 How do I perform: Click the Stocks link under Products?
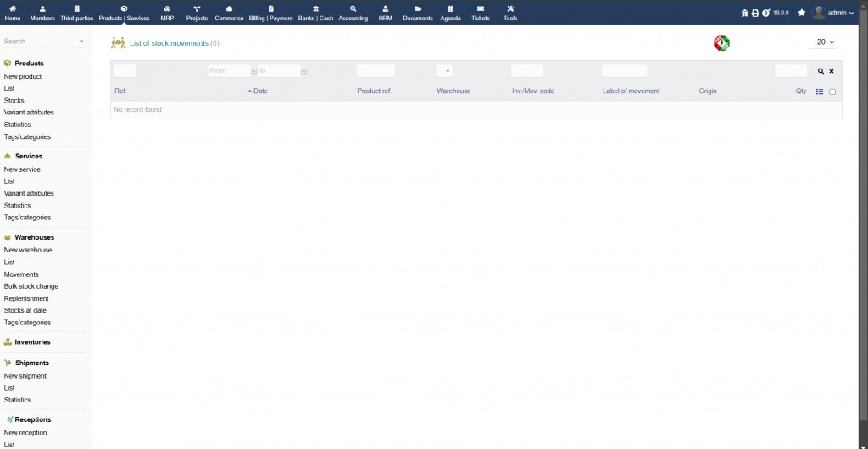(14, 101)
